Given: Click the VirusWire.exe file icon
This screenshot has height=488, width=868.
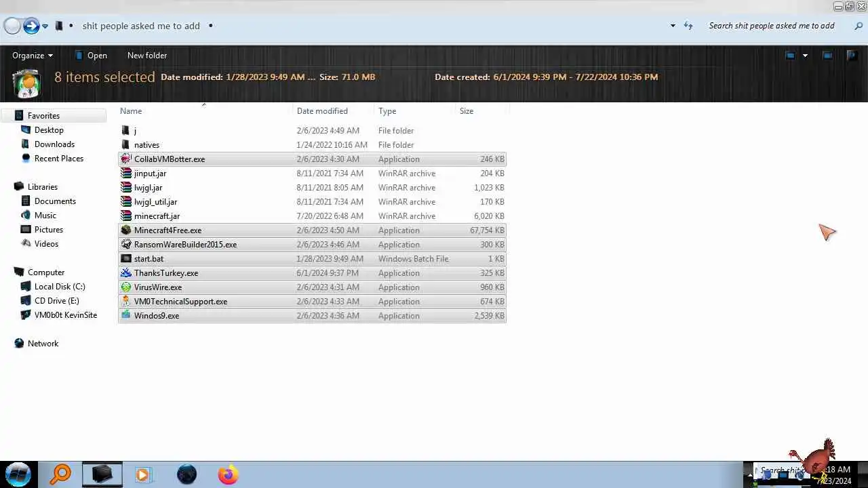Looking at the screenshot, I should point(125,287).
